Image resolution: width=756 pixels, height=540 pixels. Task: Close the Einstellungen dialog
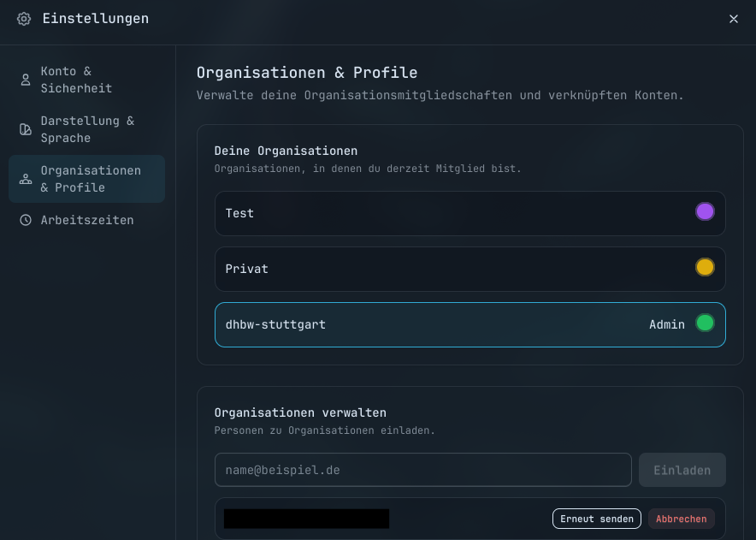tap(734, 19)
